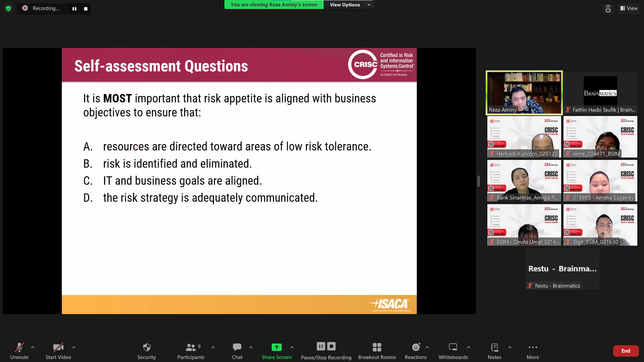Select Reza Aminy's video thumbnail
The width and height of the screenshot is (644, 362).
click(524, 93)
